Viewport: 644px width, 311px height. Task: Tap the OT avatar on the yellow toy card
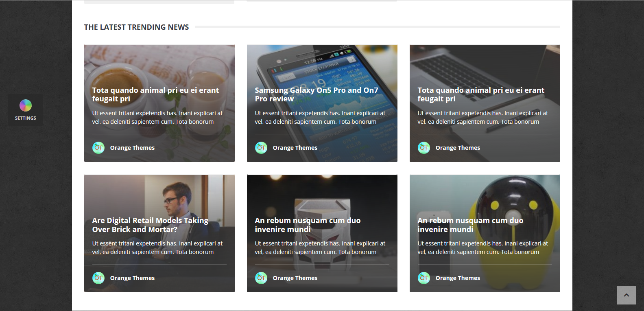424,278
